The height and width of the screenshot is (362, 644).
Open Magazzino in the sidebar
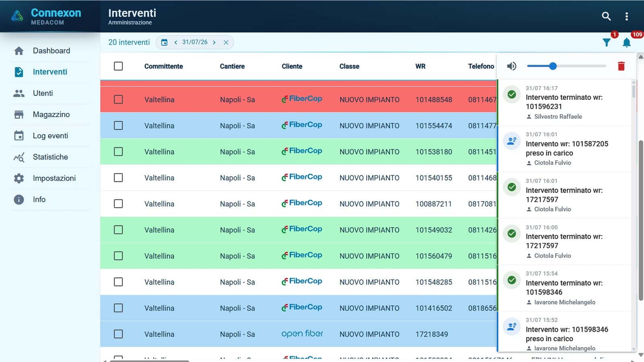click(x=50, y=115)
